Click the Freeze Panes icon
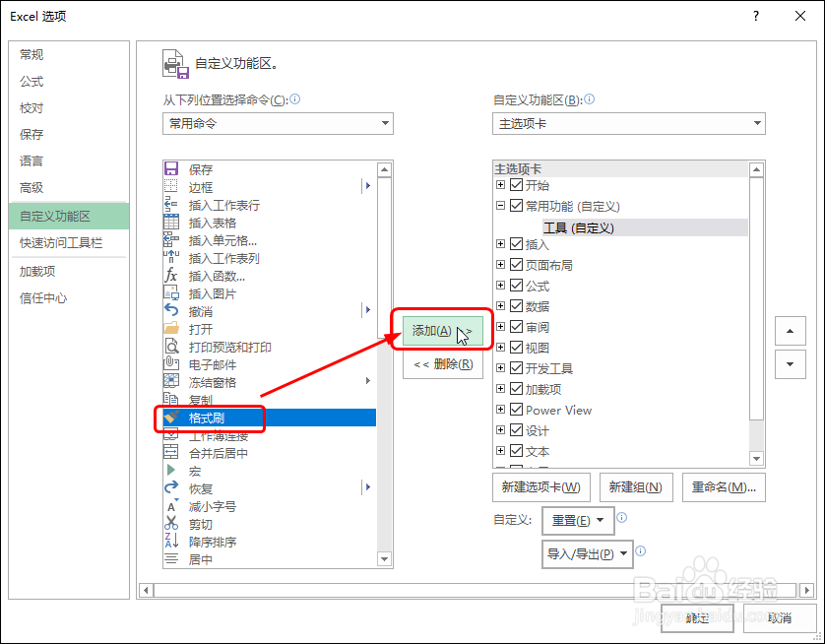 (171, 381)
